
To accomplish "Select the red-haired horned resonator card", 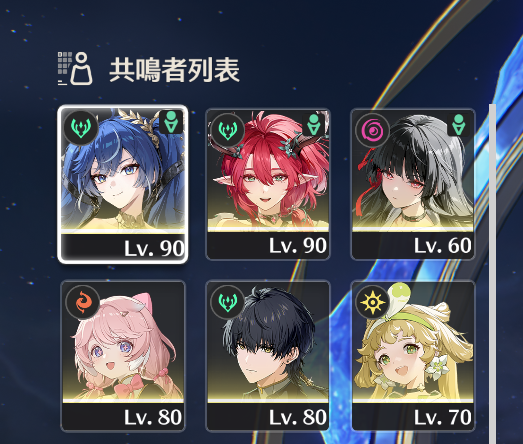I will pos(268,184).
